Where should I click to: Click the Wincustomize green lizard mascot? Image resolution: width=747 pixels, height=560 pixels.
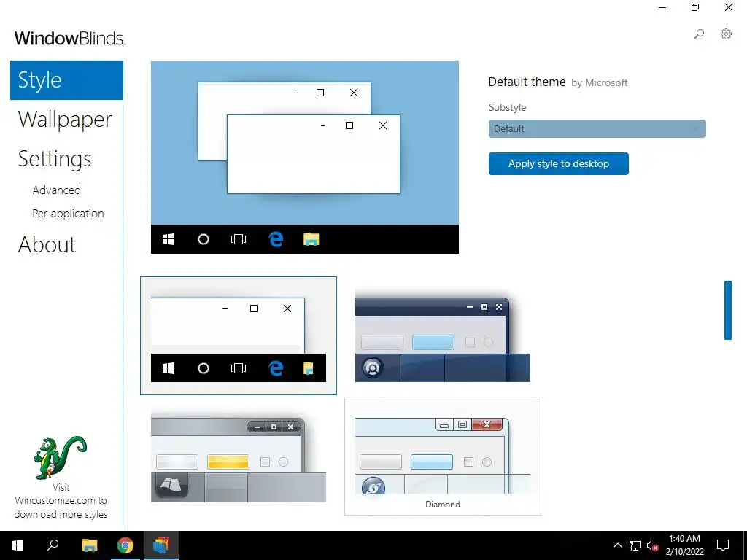pyautogui.click(x=61, y=457)
